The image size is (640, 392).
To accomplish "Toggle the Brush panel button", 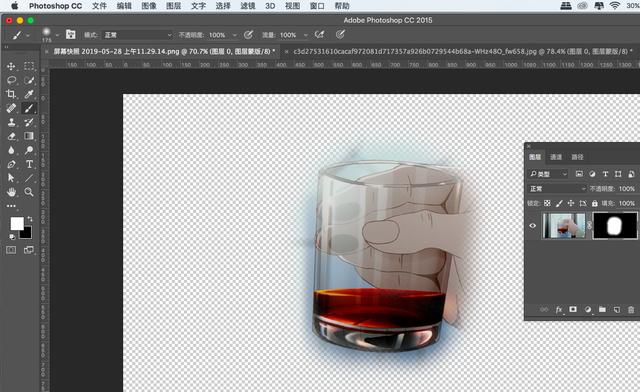I will (71, 35).
